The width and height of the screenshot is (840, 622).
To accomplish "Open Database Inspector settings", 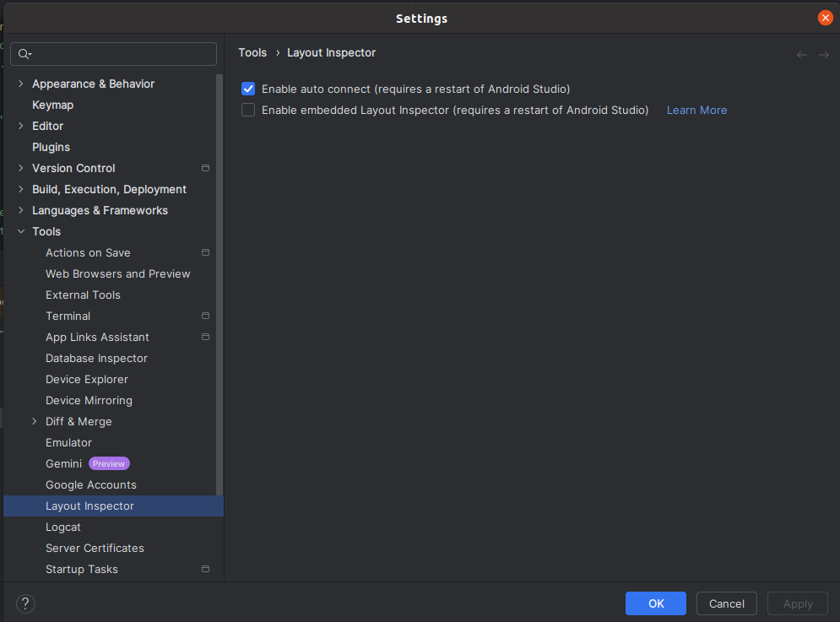I will (x=96, y=359).
